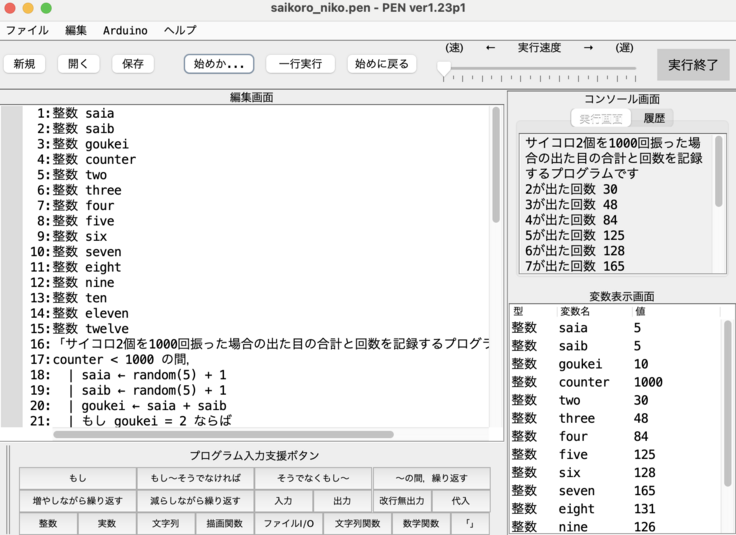Viewport: 736px width, 535px height.
Task: Save the program with 保存 button
Action: point(132,64)
